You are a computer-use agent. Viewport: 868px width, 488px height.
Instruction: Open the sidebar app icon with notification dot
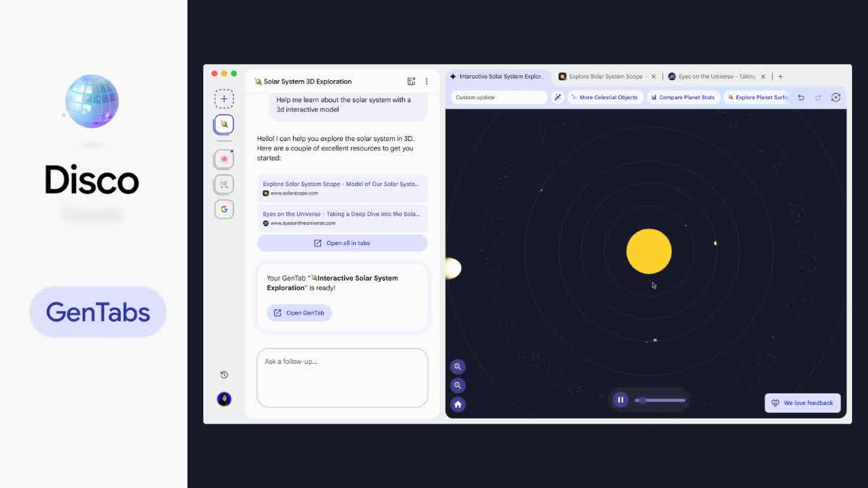pos(224,158)
